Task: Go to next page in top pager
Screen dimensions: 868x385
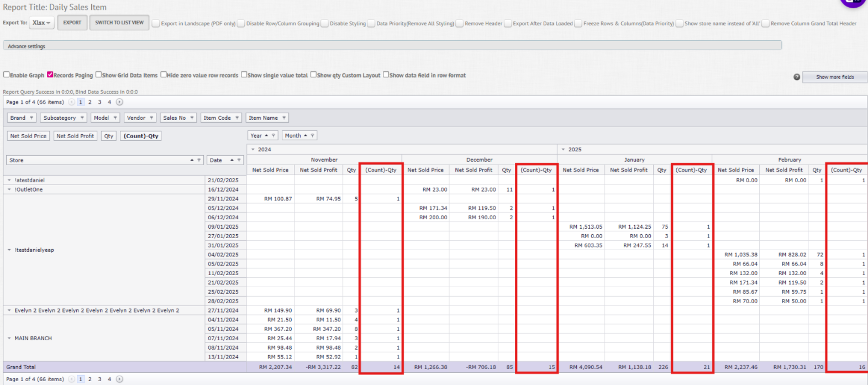Action: [119, 102]
